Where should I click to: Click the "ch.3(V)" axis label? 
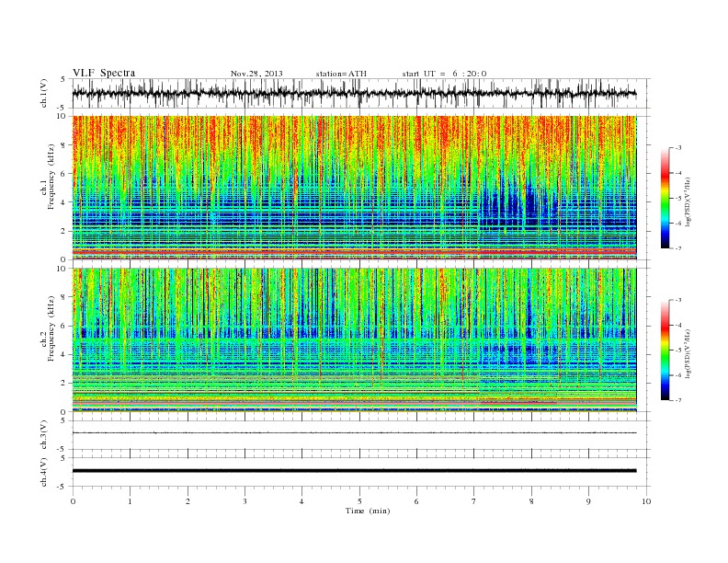point(44,435)
